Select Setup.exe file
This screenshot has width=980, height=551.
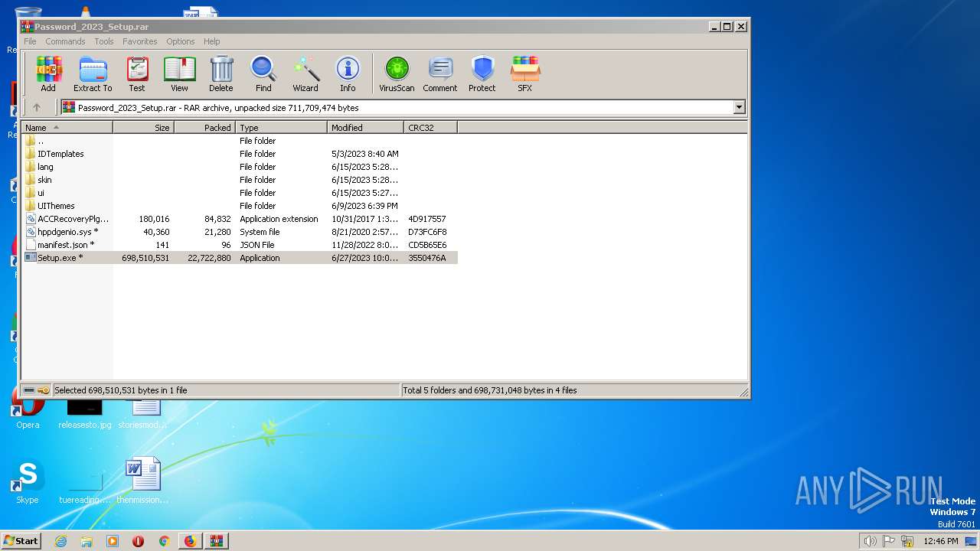240,258
